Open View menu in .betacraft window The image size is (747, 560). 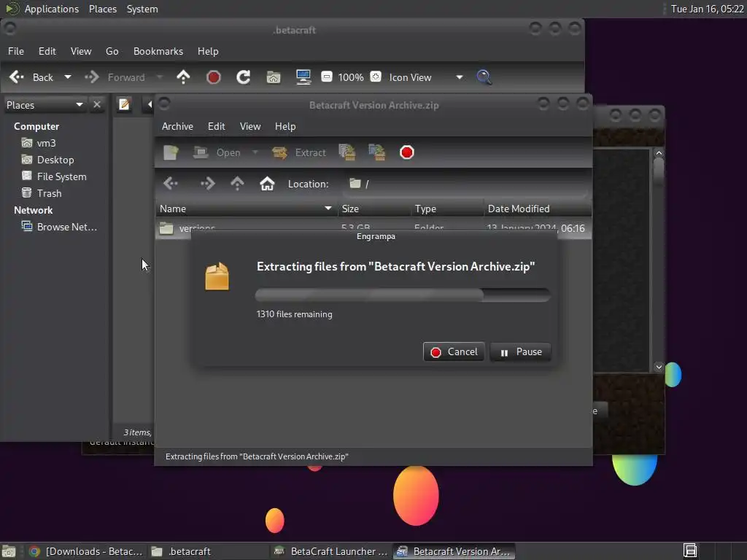click(81, 51)
